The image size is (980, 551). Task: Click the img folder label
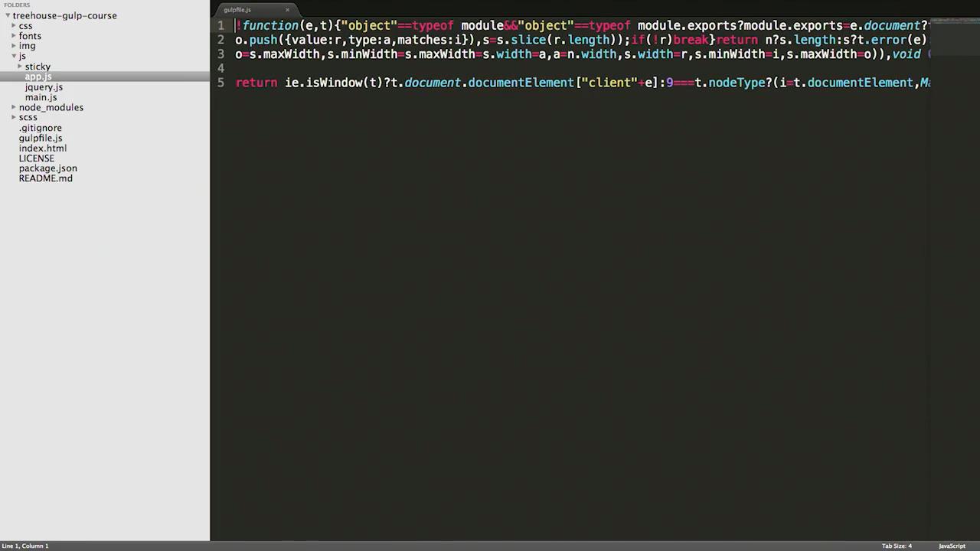tap(28, 46)
